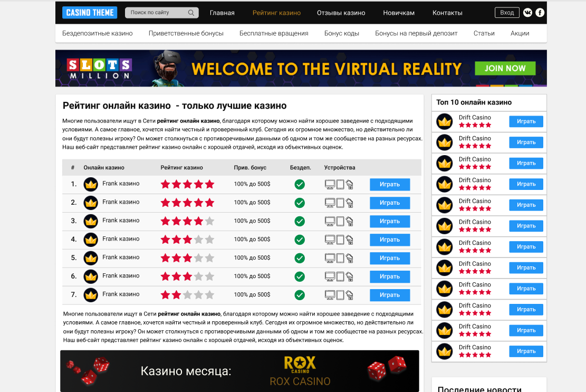Open the Акции section
586x392 pixels.
click(520, 33)
